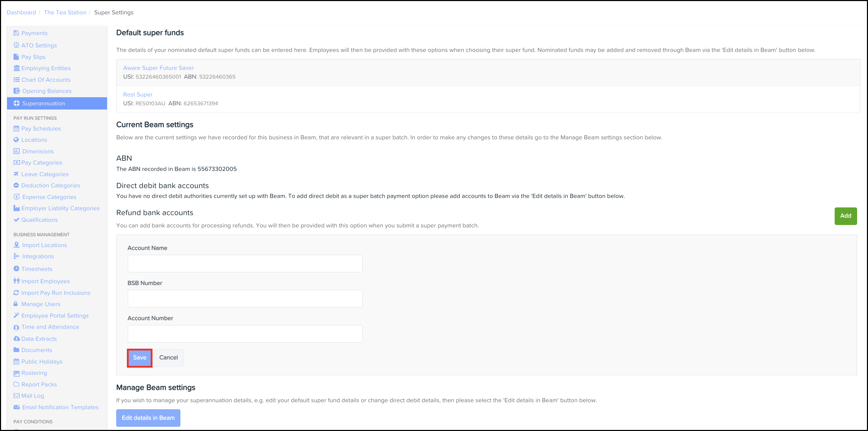Select Superannuation in the sidebar

44,103
